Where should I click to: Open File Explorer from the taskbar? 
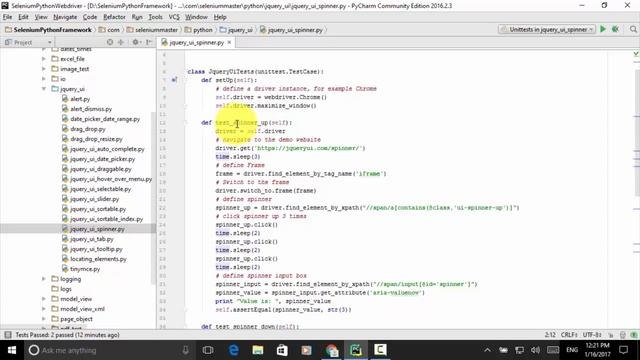[258, 350]
